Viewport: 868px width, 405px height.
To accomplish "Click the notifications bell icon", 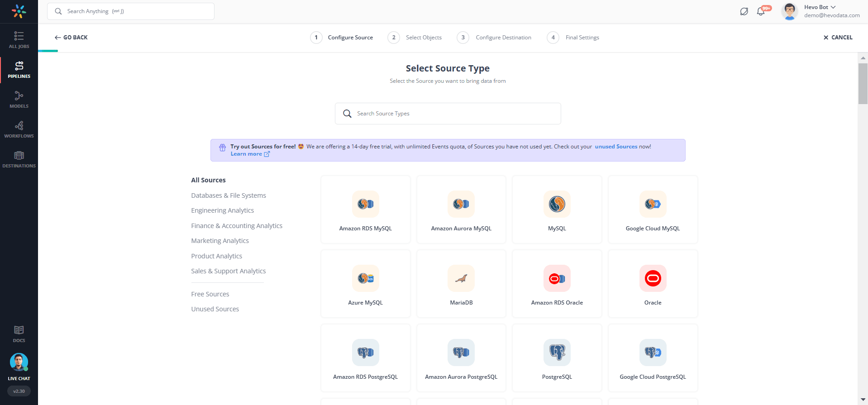I will click(761, 11).
